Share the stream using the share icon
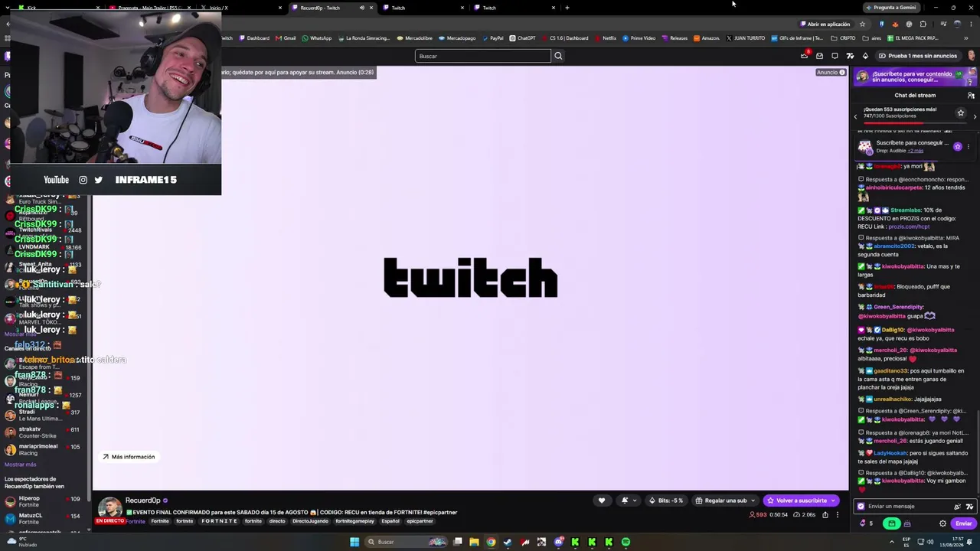 click(825, 514)
